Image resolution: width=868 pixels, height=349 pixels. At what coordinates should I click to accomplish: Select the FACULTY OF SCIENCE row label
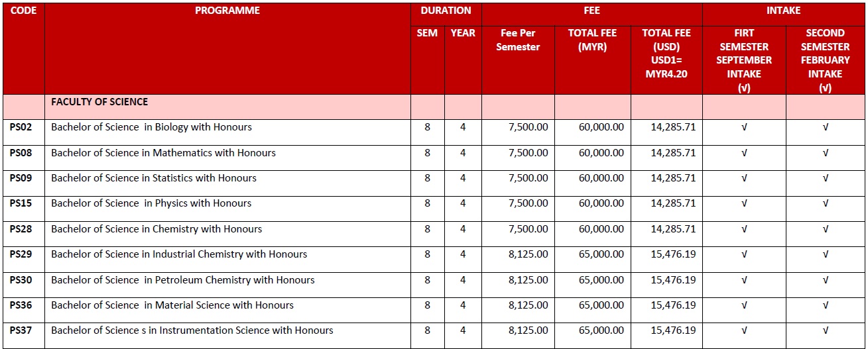click(99, 102)
